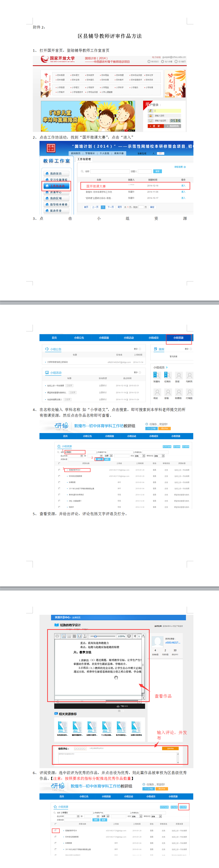Select single page view icon in viewer
This screenshot has width=219, height=868.
point(64,636)
